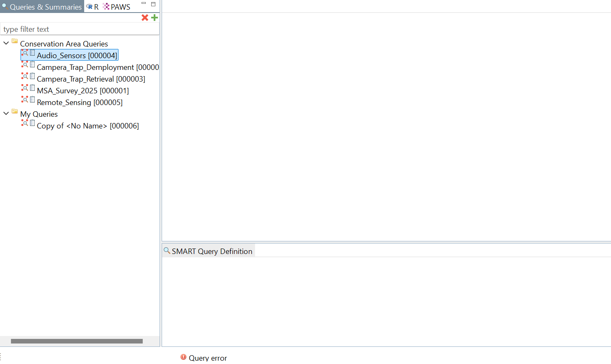Click the My Queries folder icon
The height and width of the screenshot is (364, 611).
tap(15, 112)
